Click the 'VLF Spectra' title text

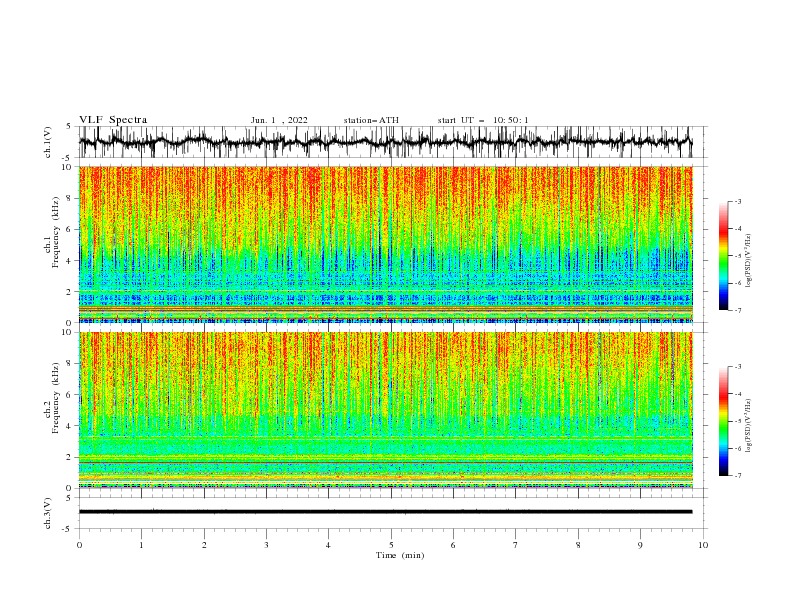click(113, 120)
